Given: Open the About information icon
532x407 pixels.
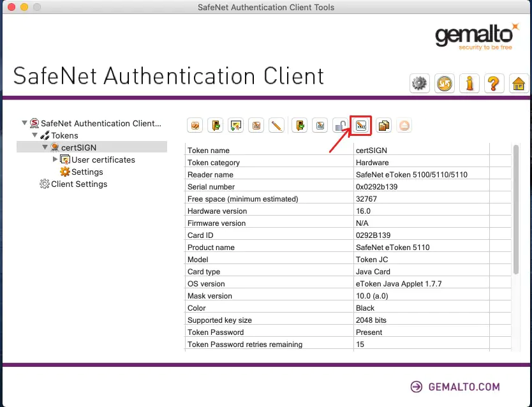Looking at the screenshot, I should [x=470, y=83].
